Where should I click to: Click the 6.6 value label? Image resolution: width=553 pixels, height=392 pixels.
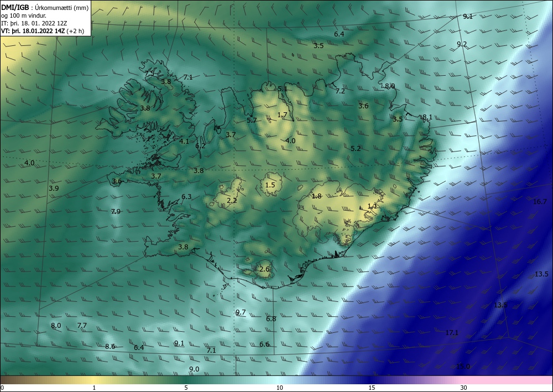coord(264,344)
